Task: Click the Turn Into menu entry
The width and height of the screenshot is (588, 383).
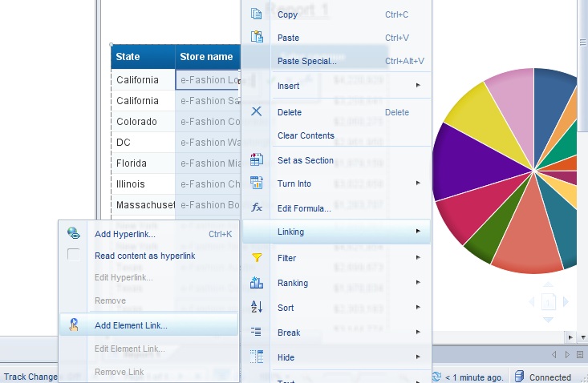Action: 337,183
